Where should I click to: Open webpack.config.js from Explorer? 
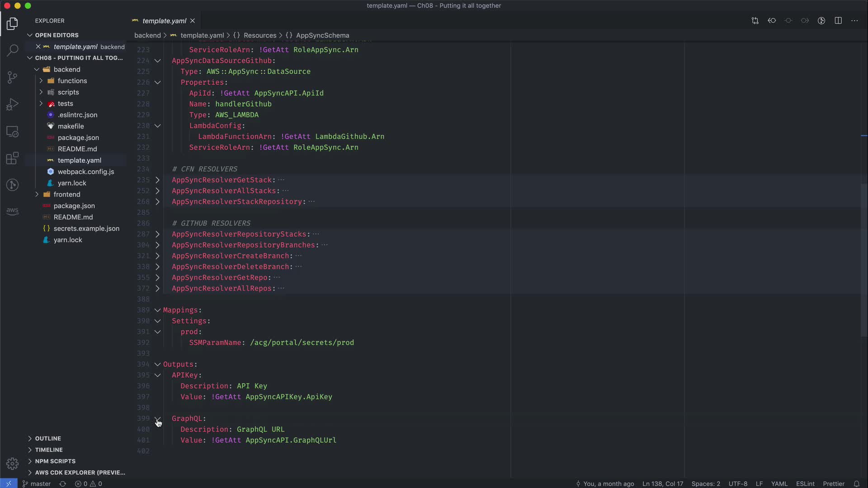(x=85, y=172)
